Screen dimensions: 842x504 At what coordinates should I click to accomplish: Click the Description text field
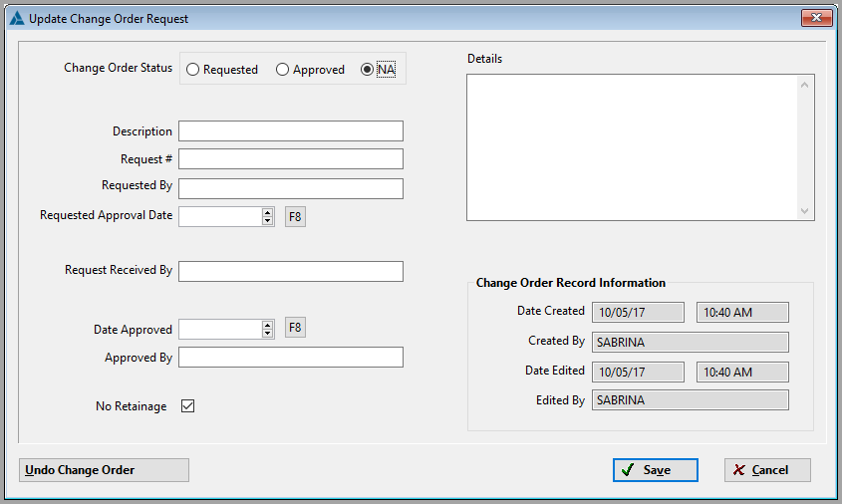(291, 131)
